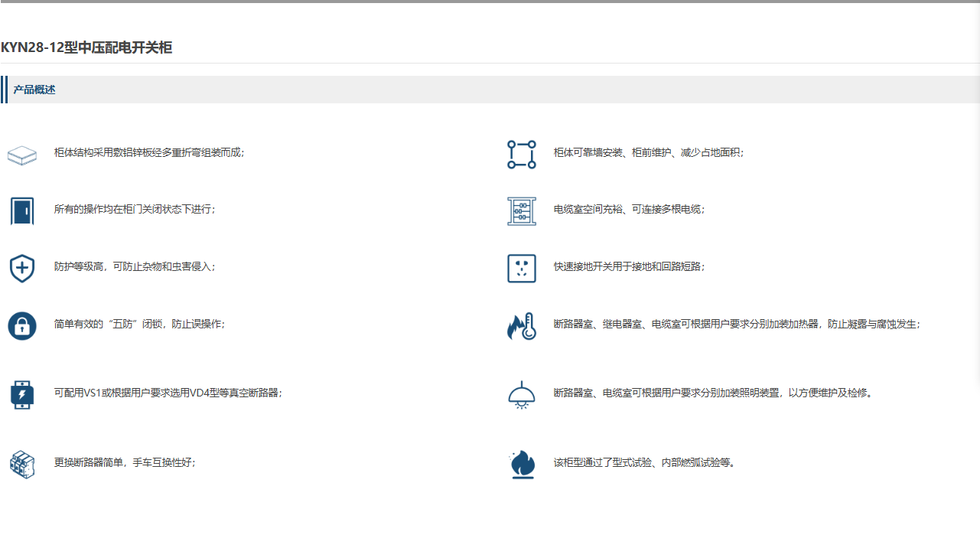Click the circuit breaker trolley icon

[x=22, y=465]
